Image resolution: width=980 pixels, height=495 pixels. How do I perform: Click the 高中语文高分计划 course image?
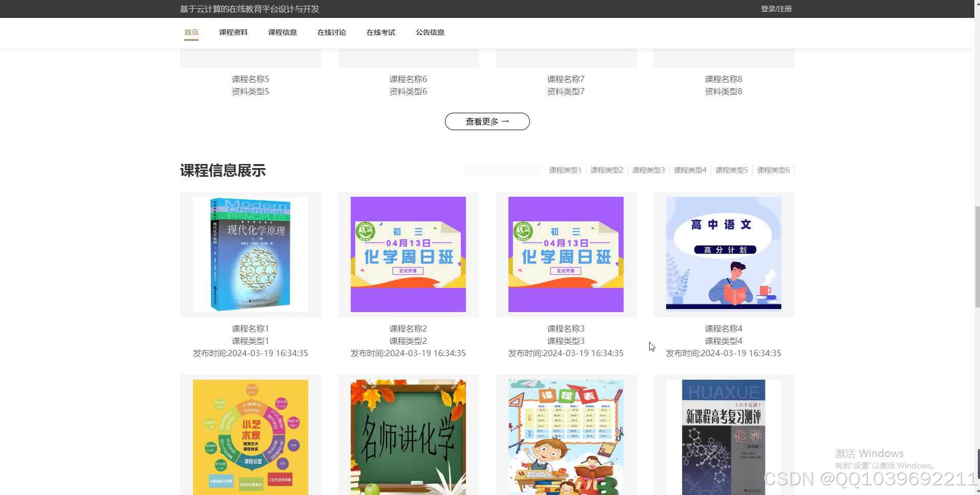point(722,254)
